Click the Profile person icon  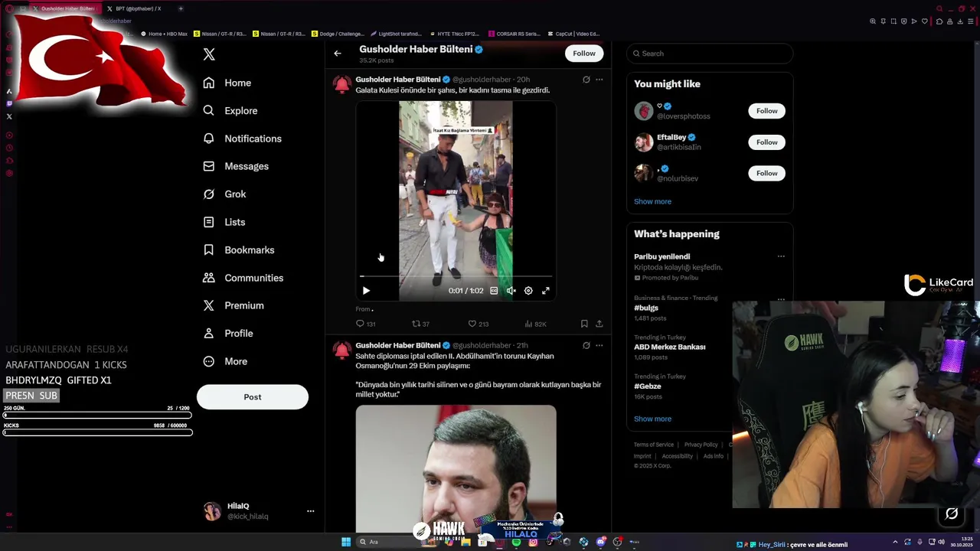[x=208, y=334]
